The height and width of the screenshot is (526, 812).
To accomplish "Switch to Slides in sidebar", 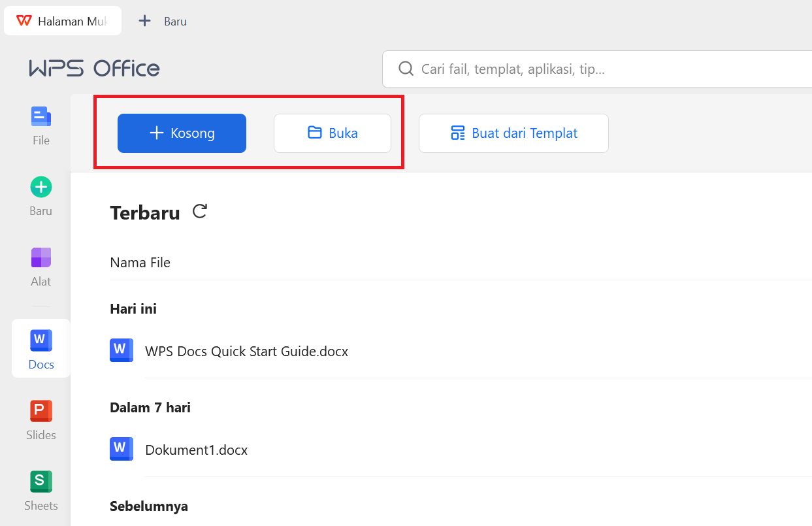I will point(41,419).
